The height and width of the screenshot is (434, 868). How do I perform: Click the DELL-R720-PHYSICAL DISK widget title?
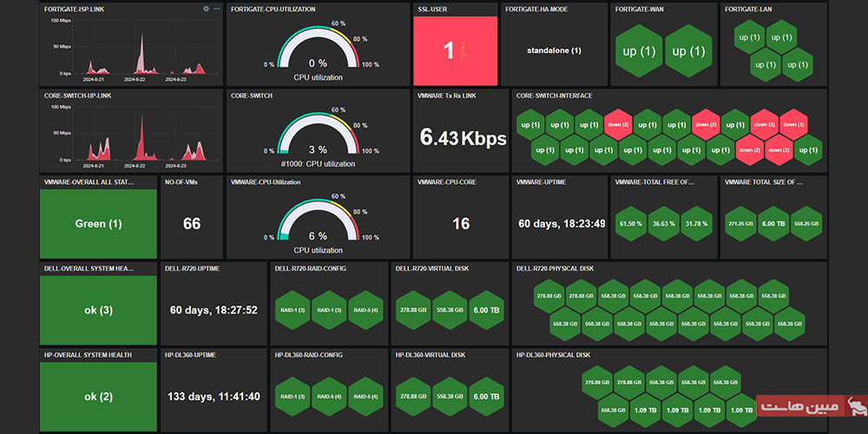pyautogui.click(x=555, y=268)
